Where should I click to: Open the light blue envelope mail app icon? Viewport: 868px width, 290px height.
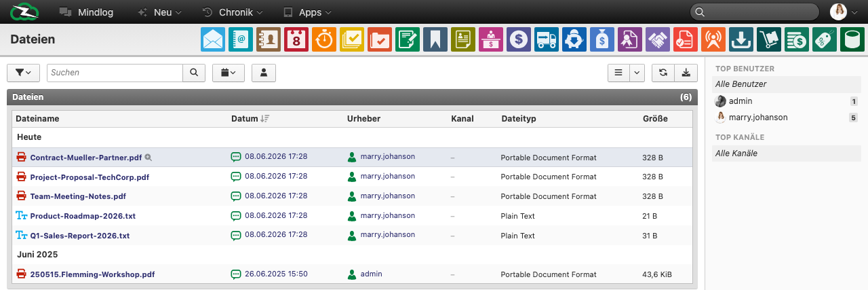pos(213,39)
